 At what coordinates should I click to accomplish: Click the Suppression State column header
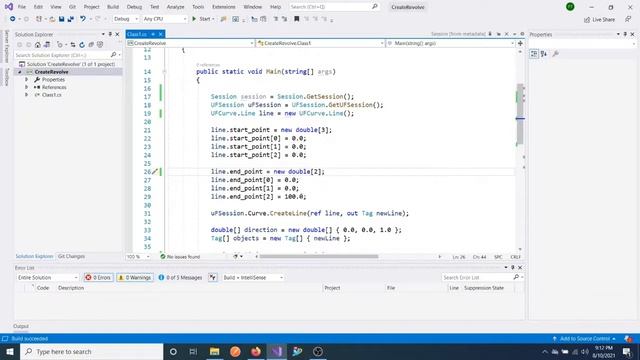(x=484, y=288)
